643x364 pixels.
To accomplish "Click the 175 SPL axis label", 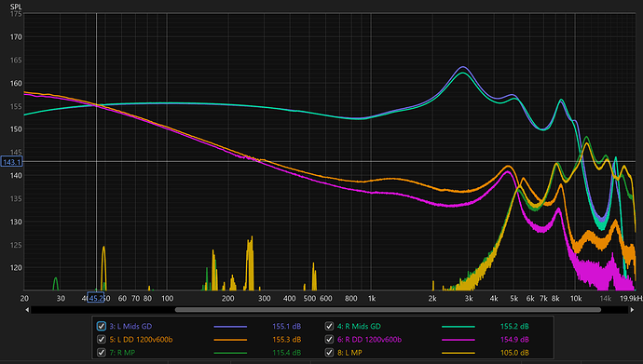I will pos(16,14).
